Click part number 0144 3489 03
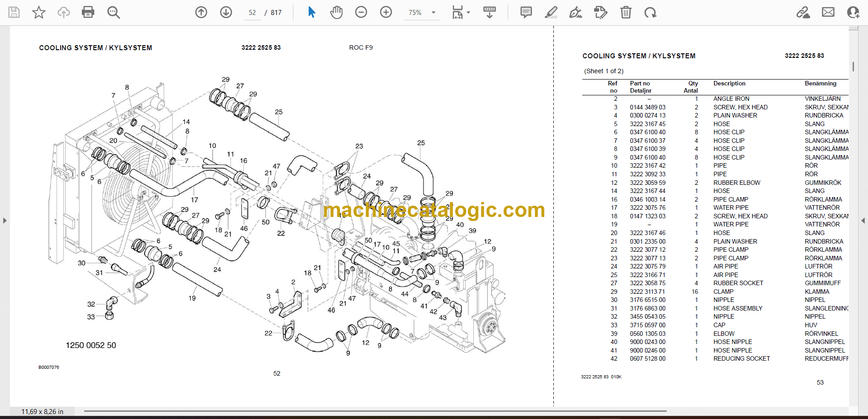Screen dimensions: 868x419 coord(648,107)
